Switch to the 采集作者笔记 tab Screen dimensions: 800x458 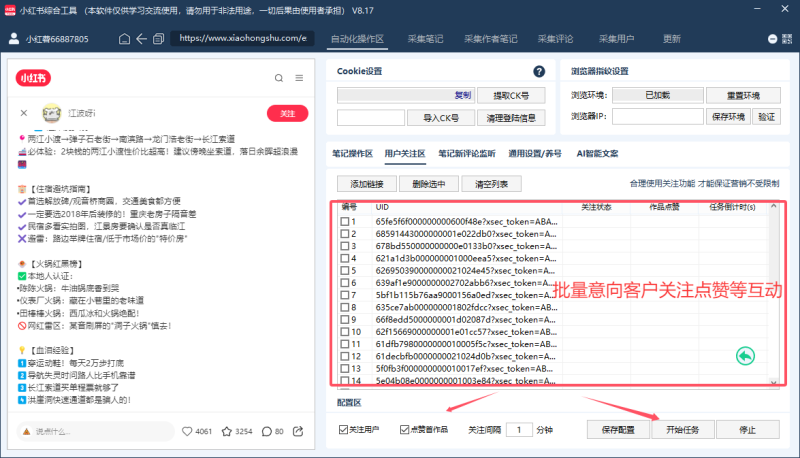491,39
